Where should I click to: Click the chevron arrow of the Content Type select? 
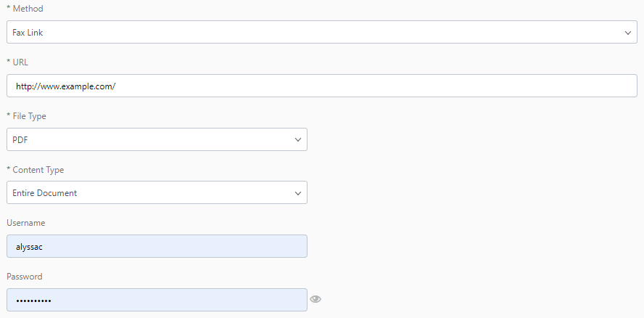tap(298, 193)
